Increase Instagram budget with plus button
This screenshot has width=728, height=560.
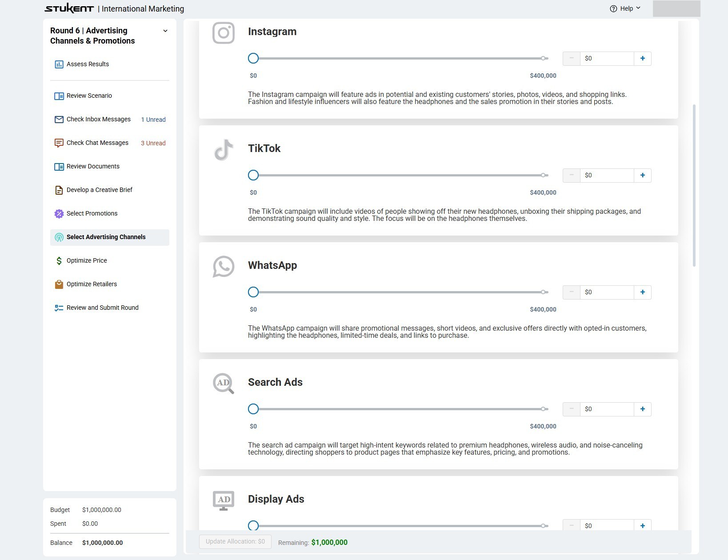643,59
